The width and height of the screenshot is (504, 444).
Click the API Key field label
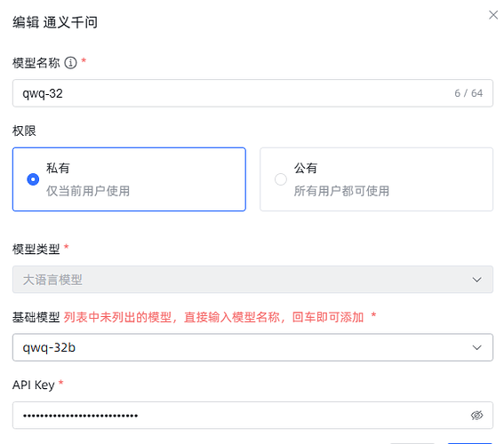point(34,385)
